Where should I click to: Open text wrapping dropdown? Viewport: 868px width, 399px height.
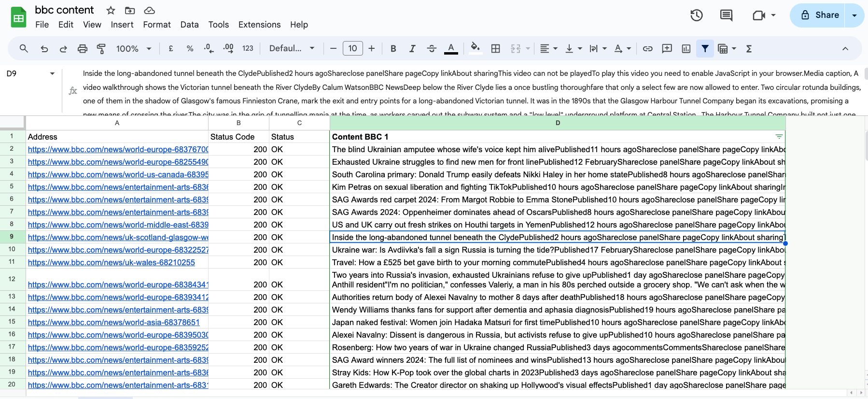click(598, 48)
